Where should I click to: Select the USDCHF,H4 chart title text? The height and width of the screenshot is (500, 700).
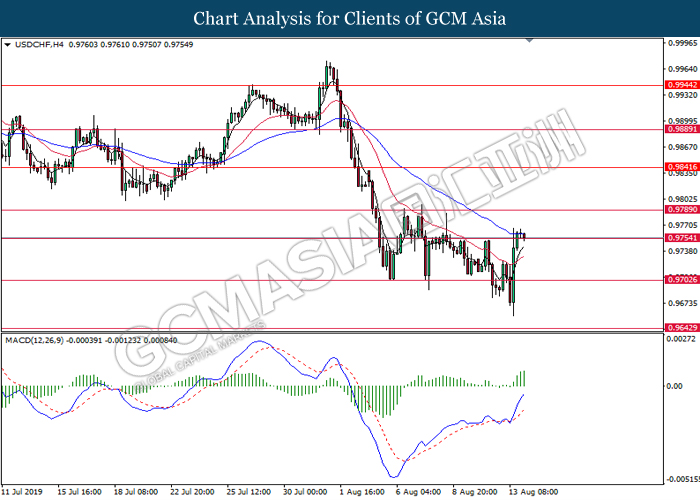39,45
